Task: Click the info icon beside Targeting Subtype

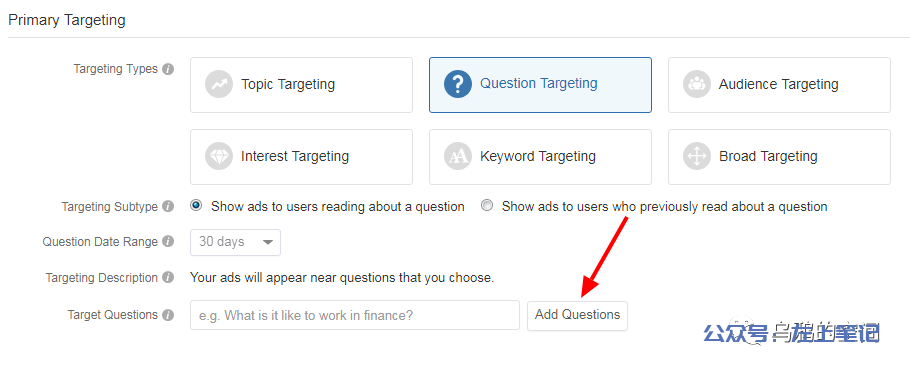Action: [x=168, y=207]
